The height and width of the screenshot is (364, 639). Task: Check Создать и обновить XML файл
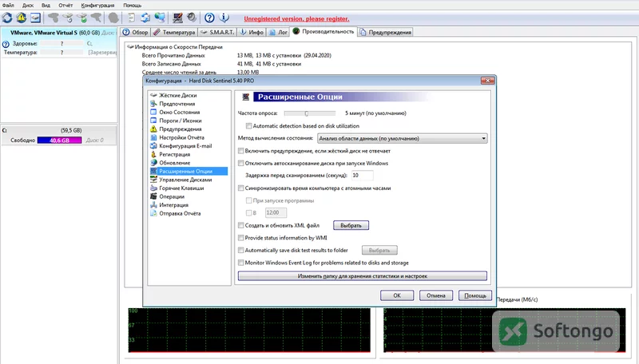(241, 225)
